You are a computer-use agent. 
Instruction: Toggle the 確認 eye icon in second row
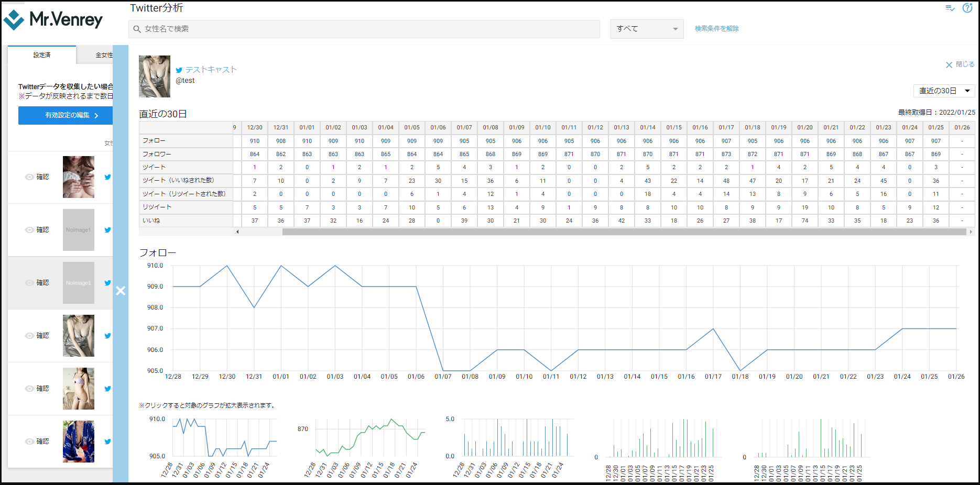point(29,230)
